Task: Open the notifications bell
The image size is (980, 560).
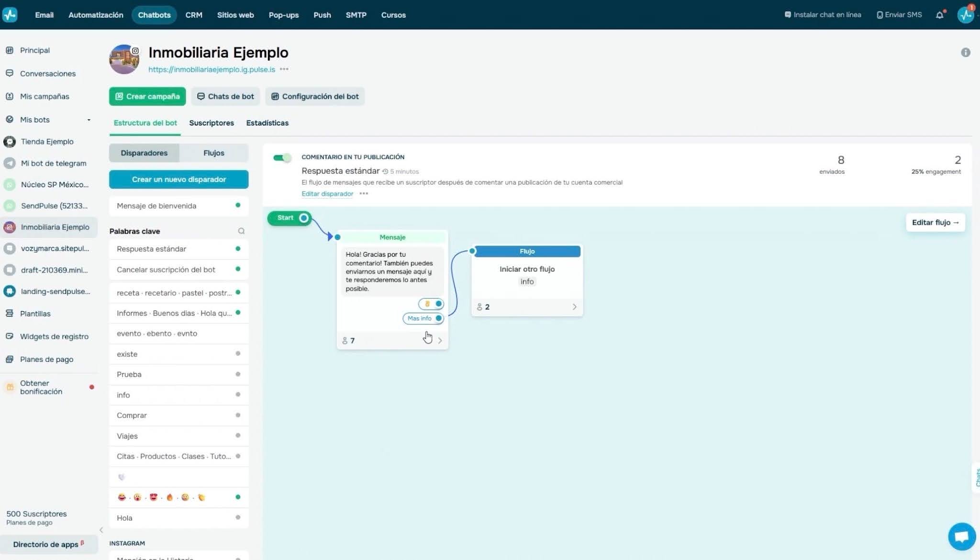Action: point(940,15)
